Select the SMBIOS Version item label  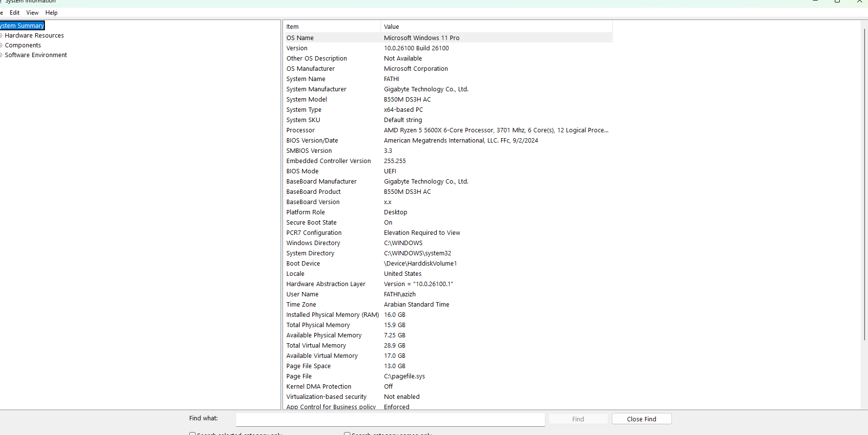tap(309, 151)
